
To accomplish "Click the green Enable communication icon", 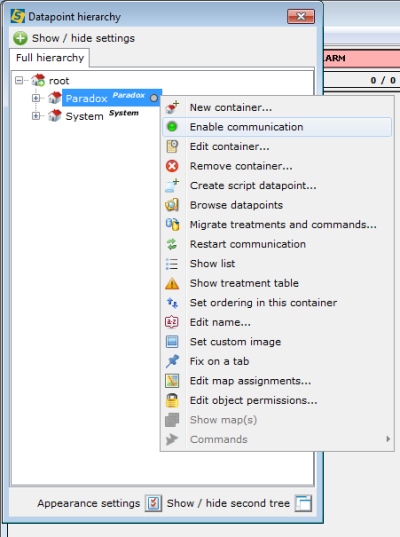I will (172, 127).
